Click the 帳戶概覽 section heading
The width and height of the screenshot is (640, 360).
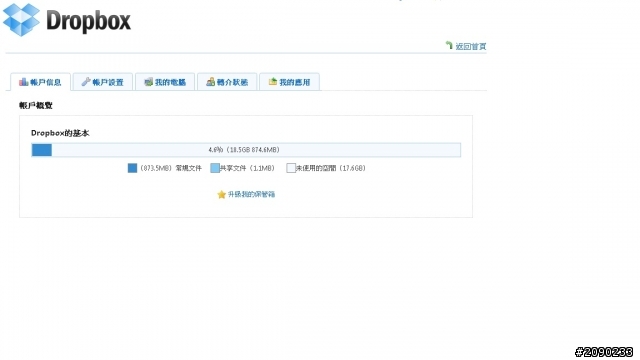[36, 105]
